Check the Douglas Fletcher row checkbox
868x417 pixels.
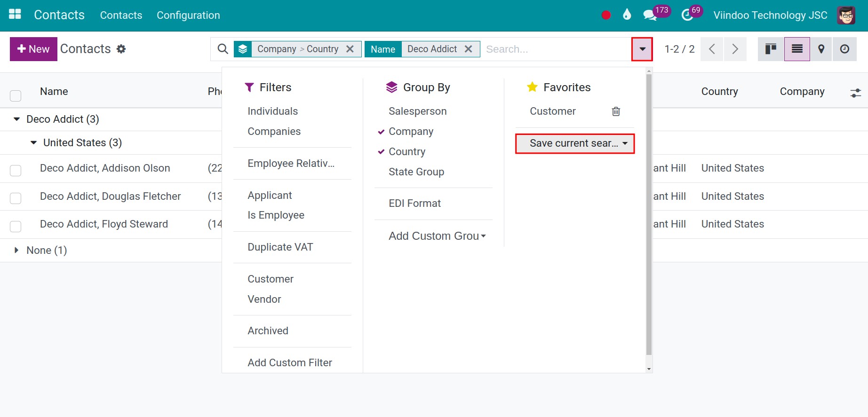[x=16, y=198]
